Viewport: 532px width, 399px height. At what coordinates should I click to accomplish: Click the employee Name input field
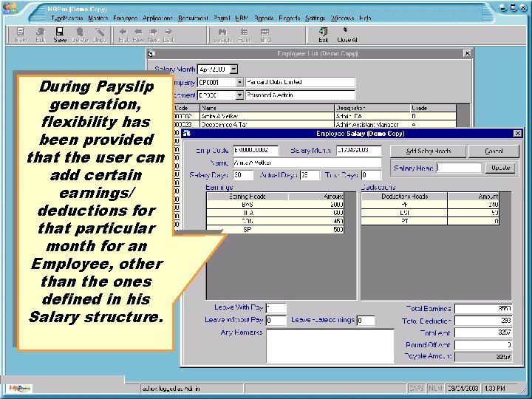click(x=307, y=163)
